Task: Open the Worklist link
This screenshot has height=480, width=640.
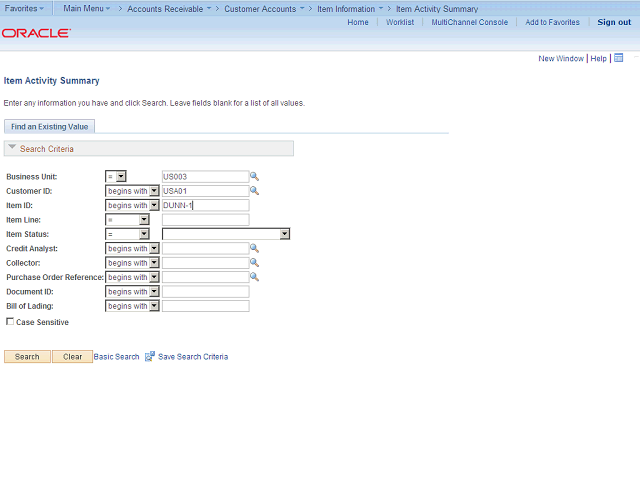Action: pos(400,22)
